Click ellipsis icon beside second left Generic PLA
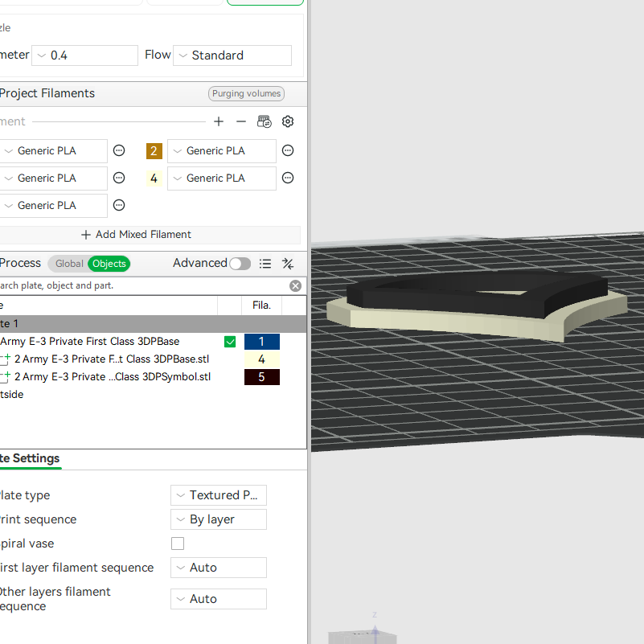The width and height of the screenshot is (644, 644). [119, 178]
